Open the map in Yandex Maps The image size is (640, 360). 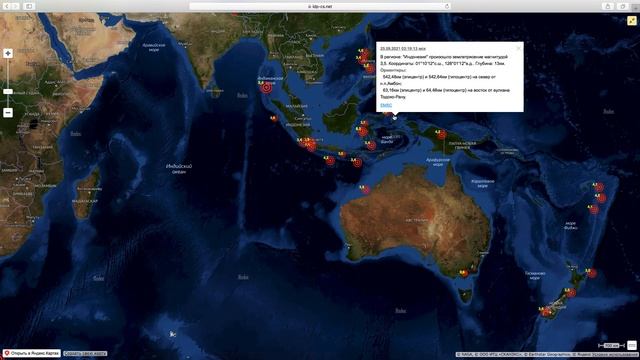point(31,353)
